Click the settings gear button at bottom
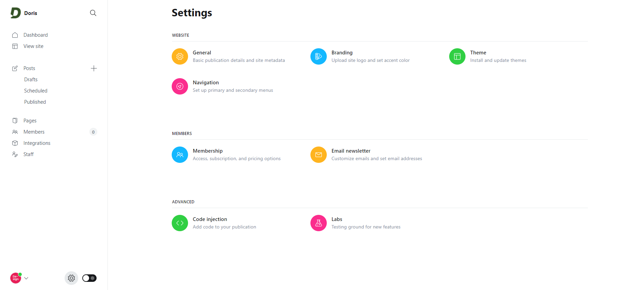Screen dimensions: 644x290 click(x=71, y=278)
